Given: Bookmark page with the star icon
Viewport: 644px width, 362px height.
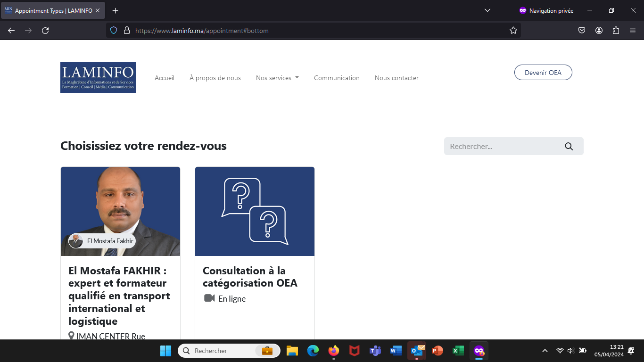Looking at the screenshot, I should pyautogui.click(x=513, y=31).
